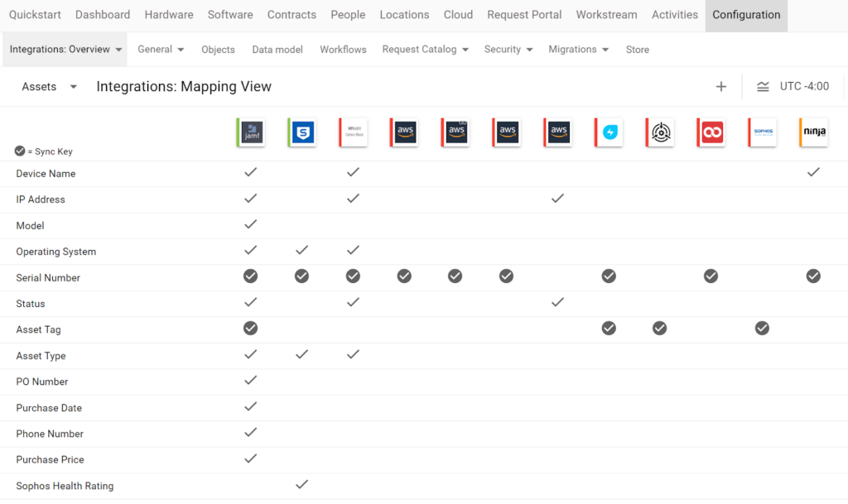Go to the Quickstart tab

point(35,15)
